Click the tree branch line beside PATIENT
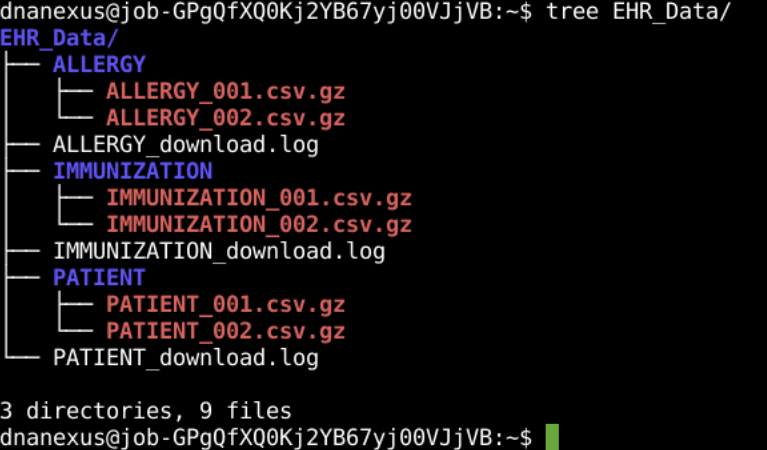 coord(22,278)
